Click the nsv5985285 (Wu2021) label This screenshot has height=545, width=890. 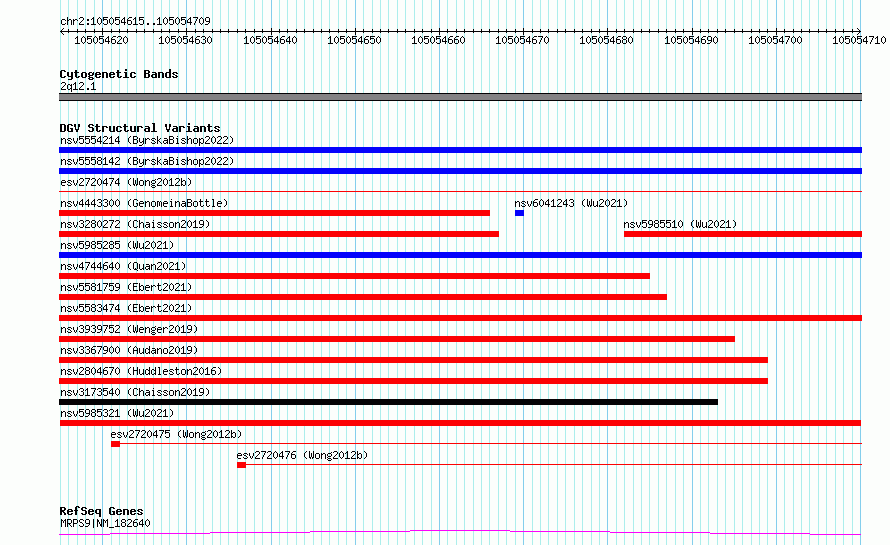(117, 245)
